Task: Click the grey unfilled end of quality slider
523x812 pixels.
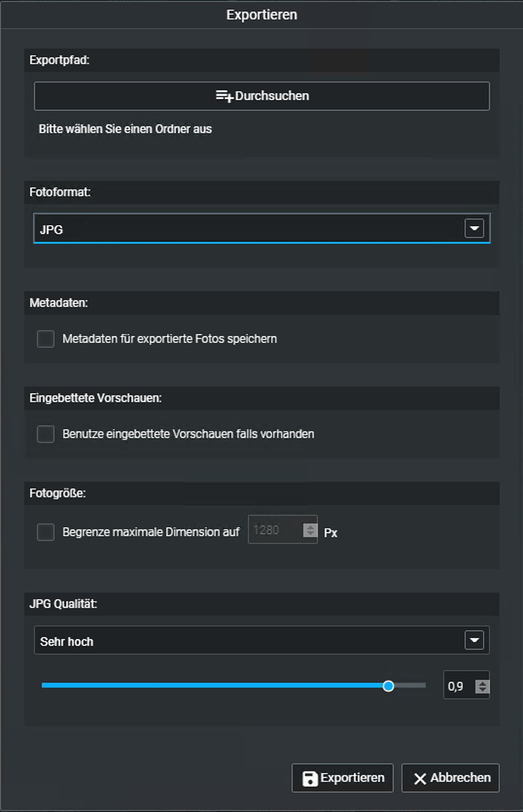Action: 410,685
